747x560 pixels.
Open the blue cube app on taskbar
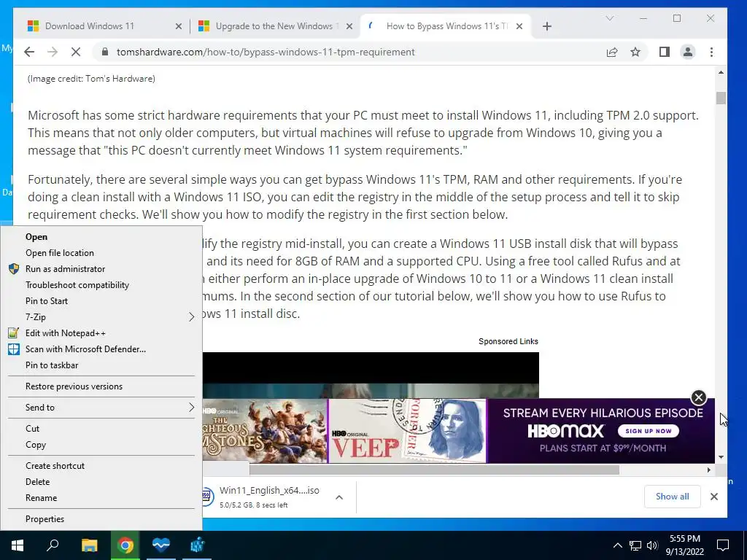coord(197,545)
